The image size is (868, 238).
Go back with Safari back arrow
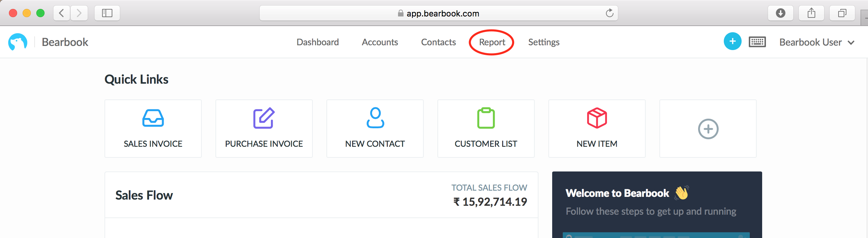[x=62, y=13]
